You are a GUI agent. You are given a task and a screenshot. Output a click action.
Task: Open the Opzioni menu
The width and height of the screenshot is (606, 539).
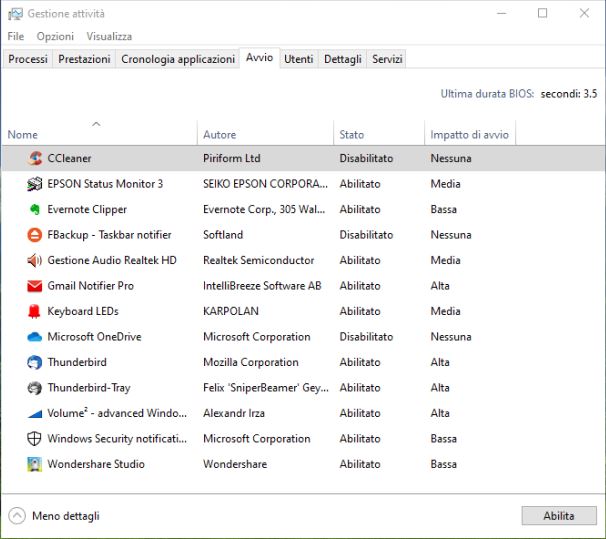click(55, 36)
